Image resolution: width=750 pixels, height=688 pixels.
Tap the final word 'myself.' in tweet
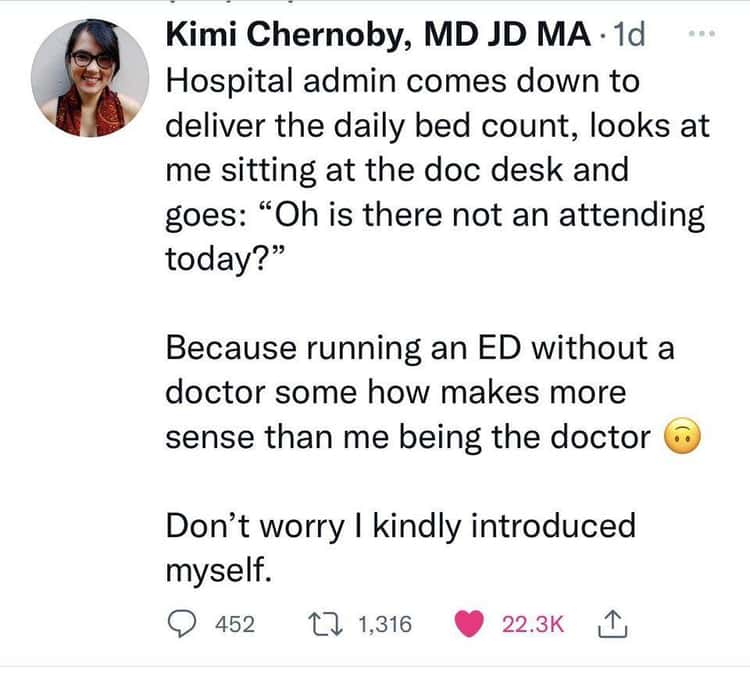click(219, 570)
